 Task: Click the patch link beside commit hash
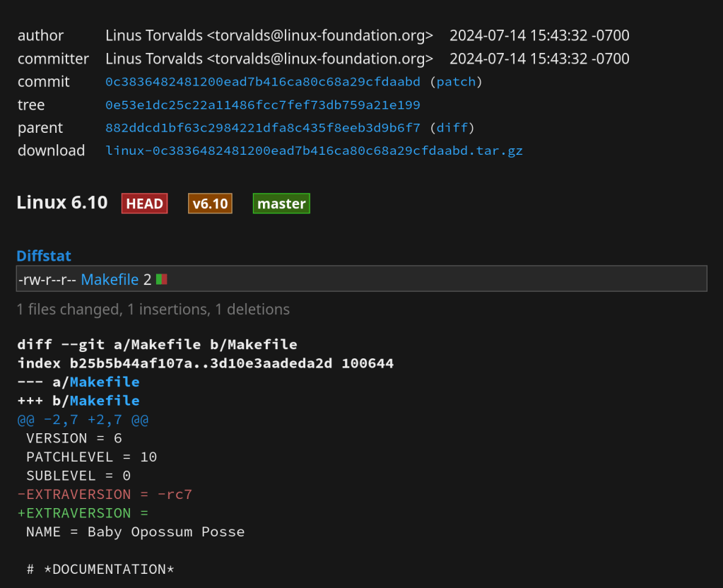[456, 82]
